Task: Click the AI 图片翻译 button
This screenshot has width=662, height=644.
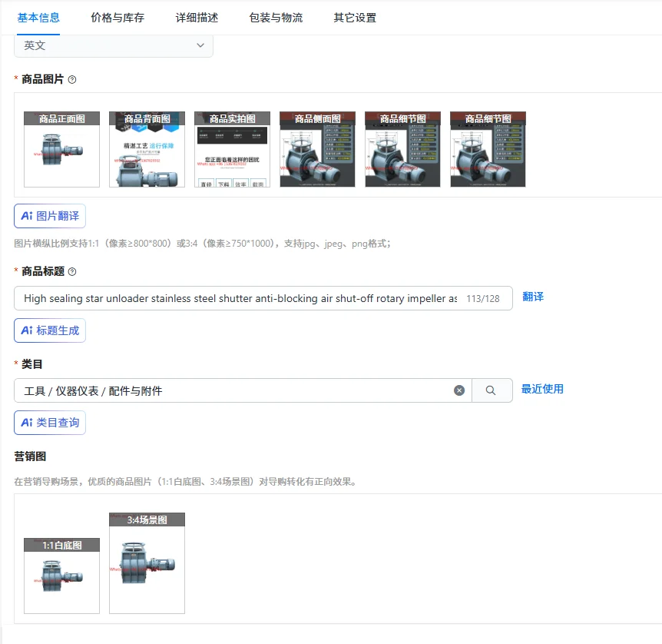Action: (50, 216)
